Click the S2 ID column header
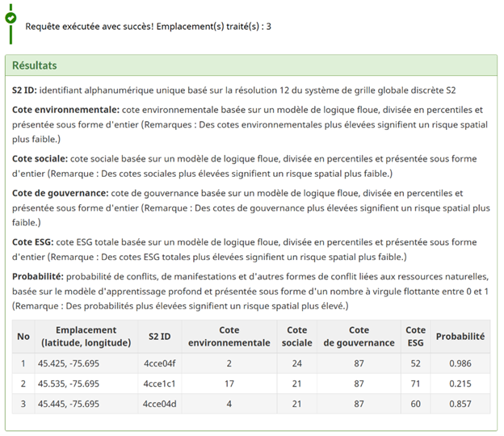The image size is (504, 436). pos(159,336)
